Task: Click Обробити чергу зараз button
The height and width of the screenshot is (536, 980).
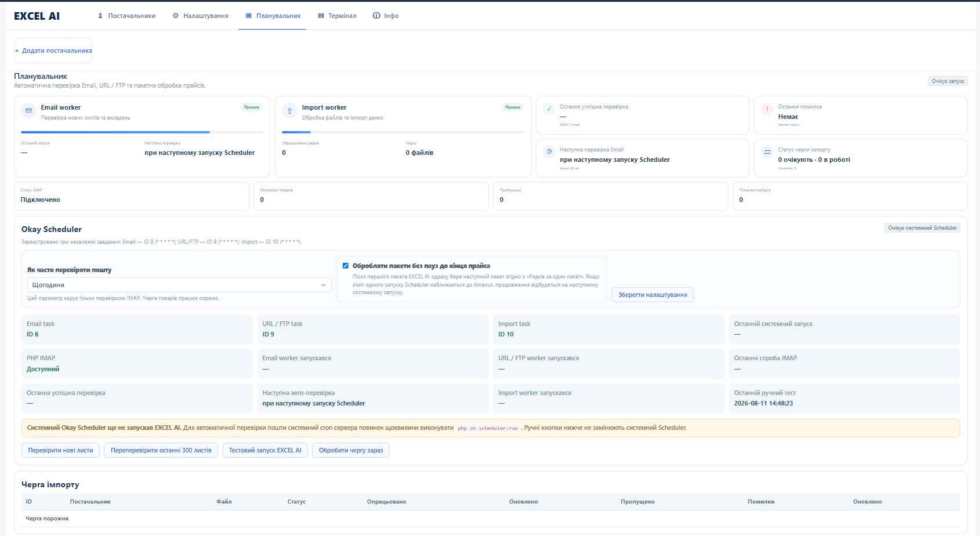Action: point(351,450)
